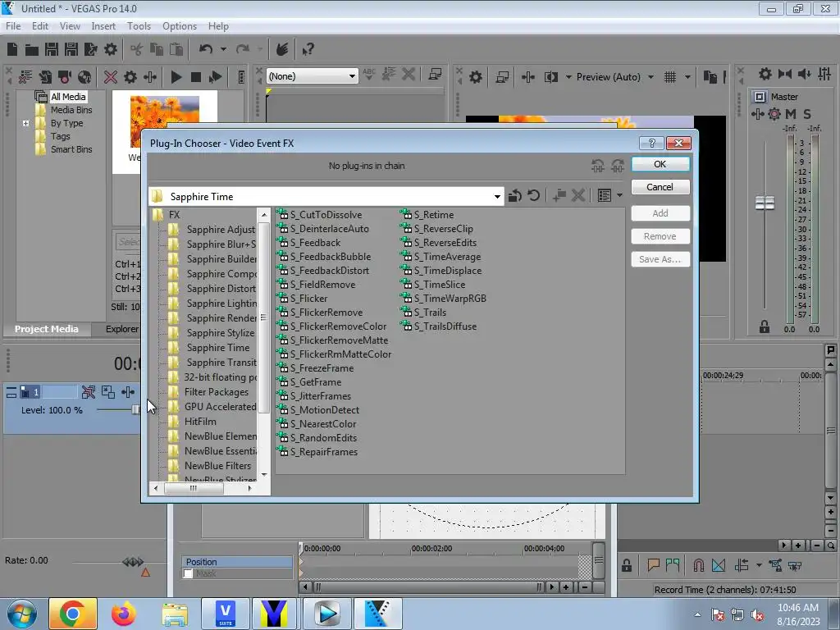This screenshot has width=840, height=630.
Task: Open the Insert menu
Action: [103, 26]
